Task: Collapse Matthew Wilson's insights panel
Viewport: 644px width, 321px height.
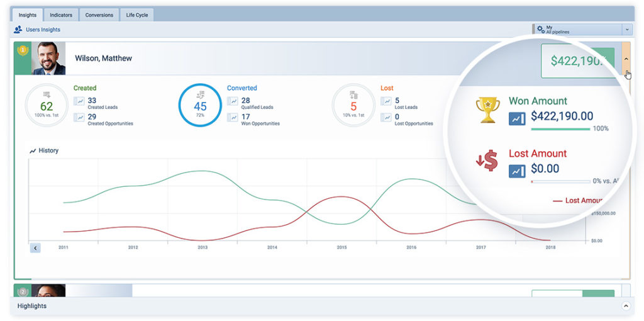Action: (x=626, y=59)
